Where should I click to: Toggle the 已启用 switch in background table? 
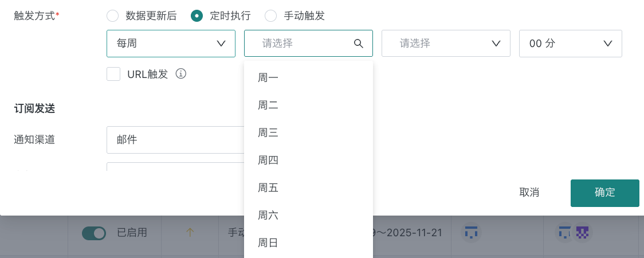coord(94,233)
